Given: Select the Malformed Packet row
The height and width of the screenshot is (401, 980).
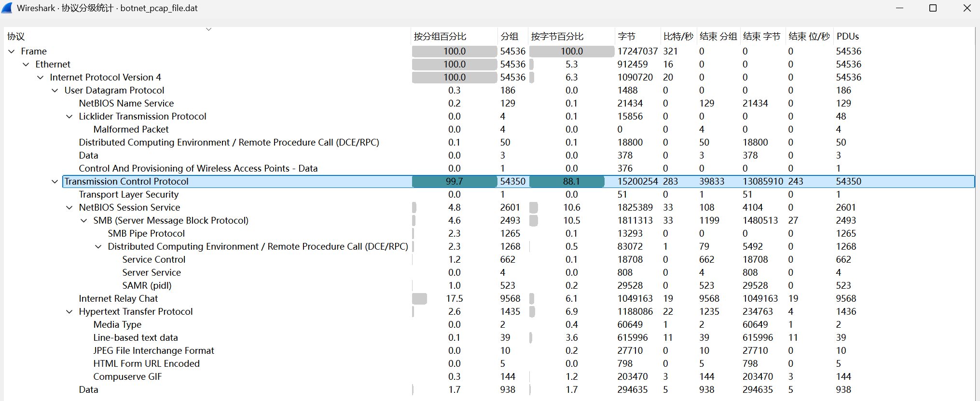Looking at the screenshot, I should coord(490,129).
